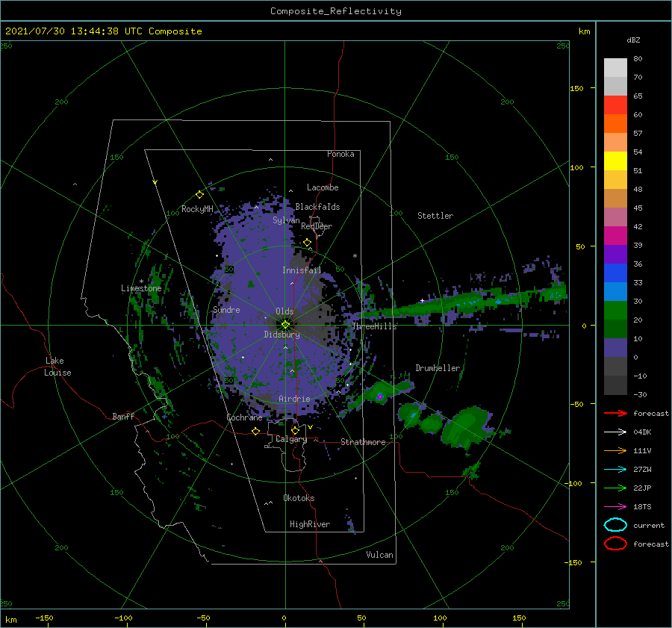Click the white 04DK arrow icon
Image resolution: width=672 pixels, height=628 pixels.
[615, 432]
